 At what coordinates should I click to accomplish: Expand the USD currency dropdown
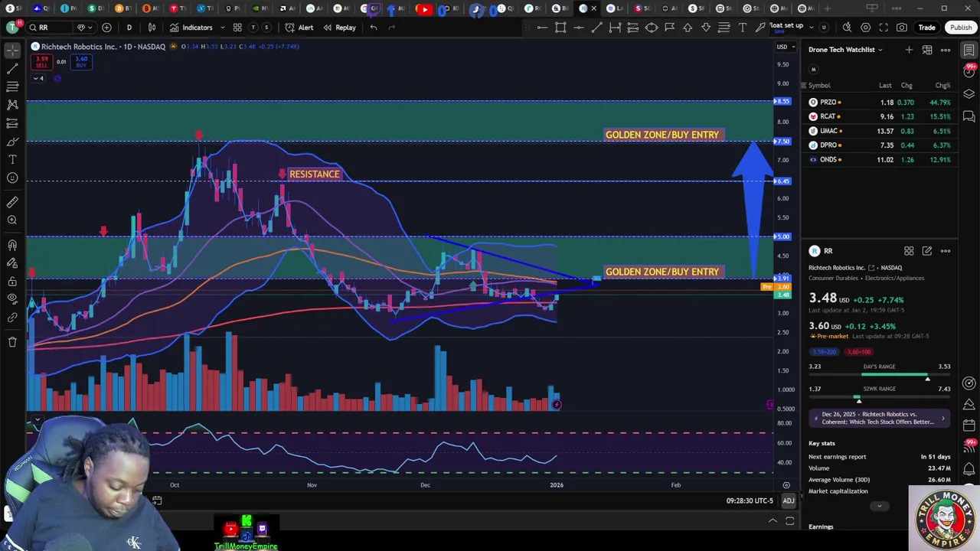(x=785, y=47)
